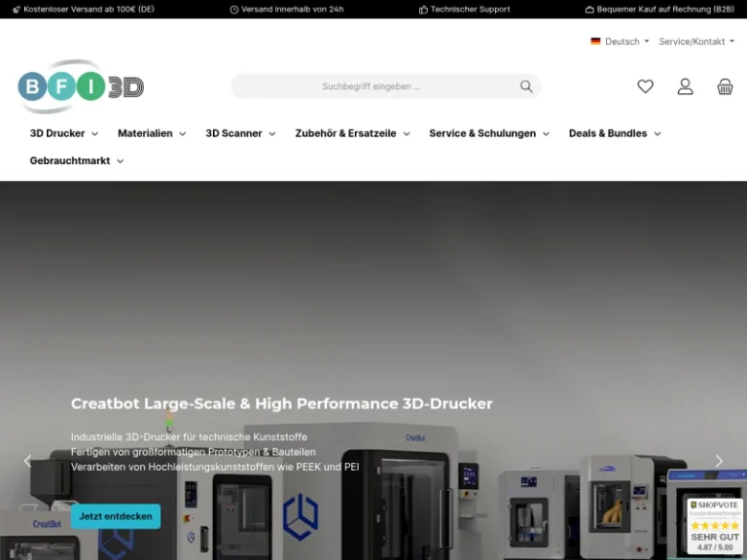Open the Service & Schulungen menu
Viewport: 747px width, 560px height.
pyautogui.click(x=482, y=133)
